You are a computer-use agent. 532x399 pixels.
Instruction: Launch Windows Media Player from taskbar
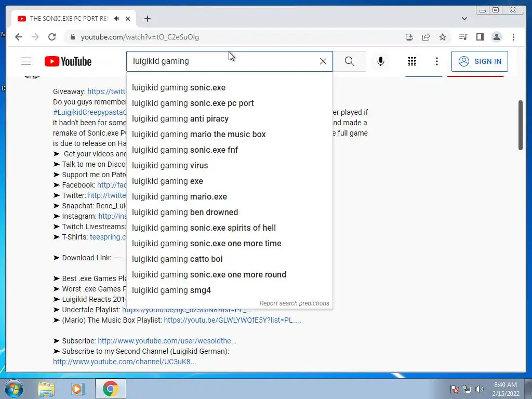coord(78,389)
